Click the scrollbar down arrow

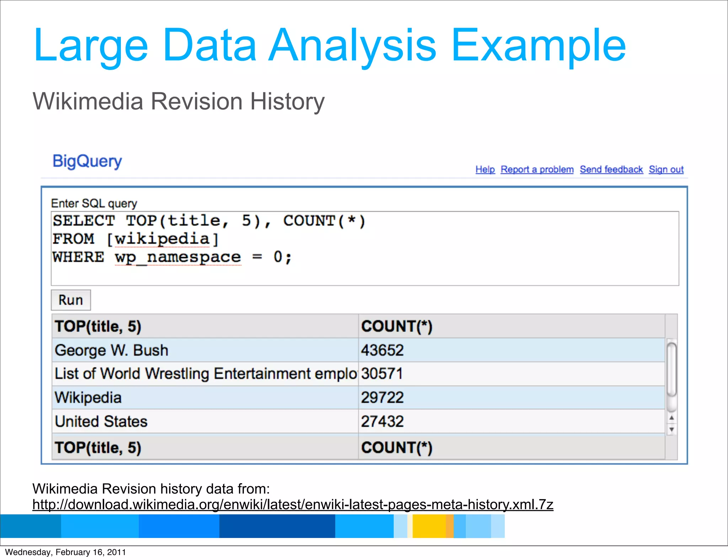(671, 429)
